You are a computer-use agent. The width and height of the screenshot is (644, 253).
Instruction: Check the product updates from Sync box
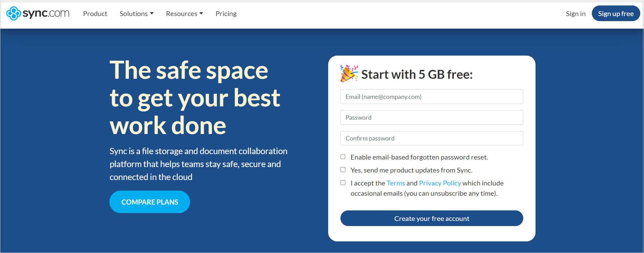[343, 170]
